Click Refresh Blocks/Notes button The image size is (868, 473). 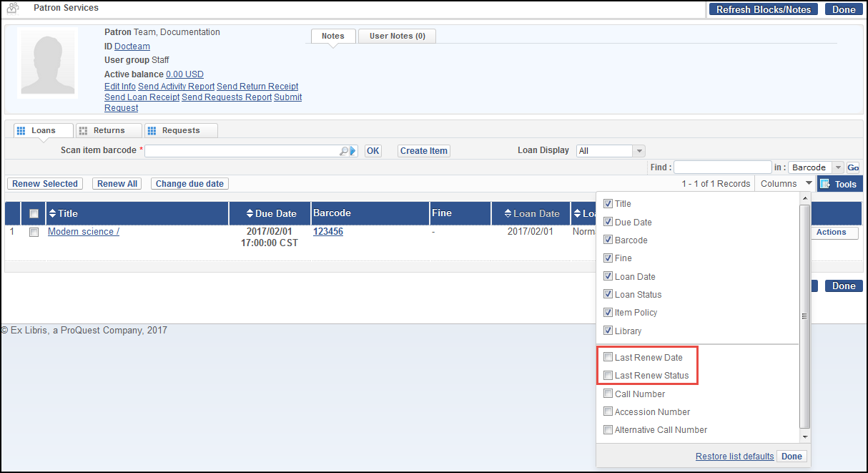pos(764,9)
